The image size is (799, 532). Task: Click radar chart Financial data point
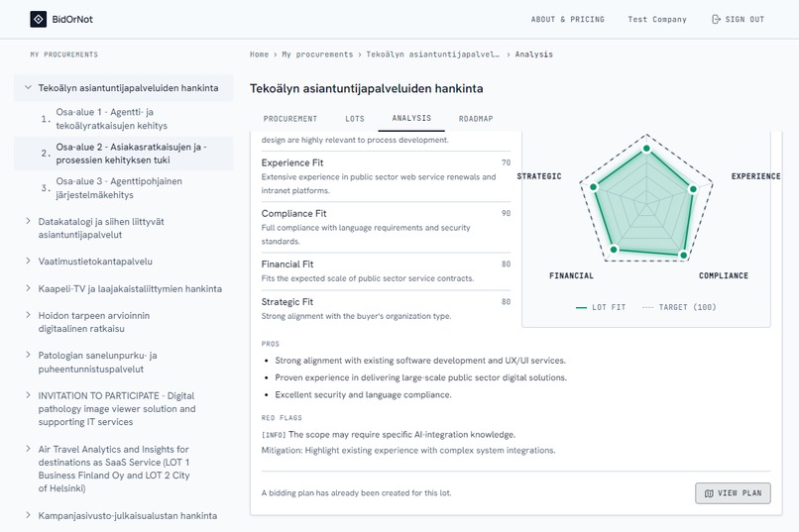[x=614, y=250]
